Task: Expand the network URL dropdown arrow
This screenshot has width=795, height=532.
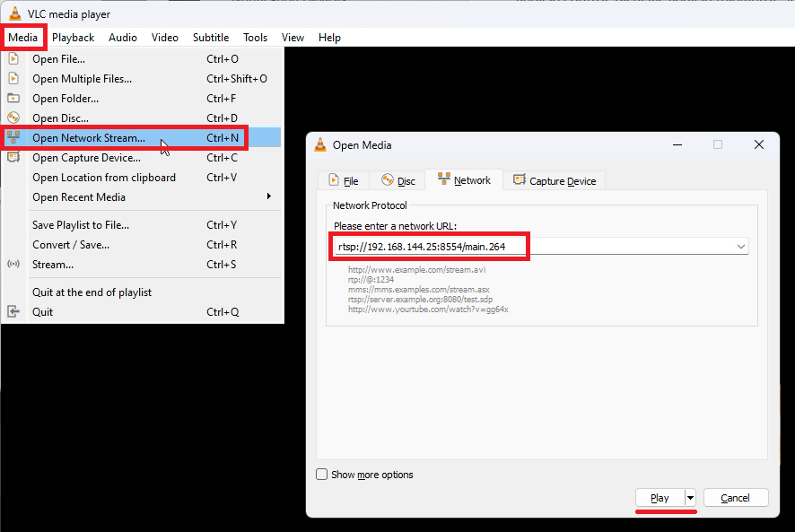Action: click(741, 247)
